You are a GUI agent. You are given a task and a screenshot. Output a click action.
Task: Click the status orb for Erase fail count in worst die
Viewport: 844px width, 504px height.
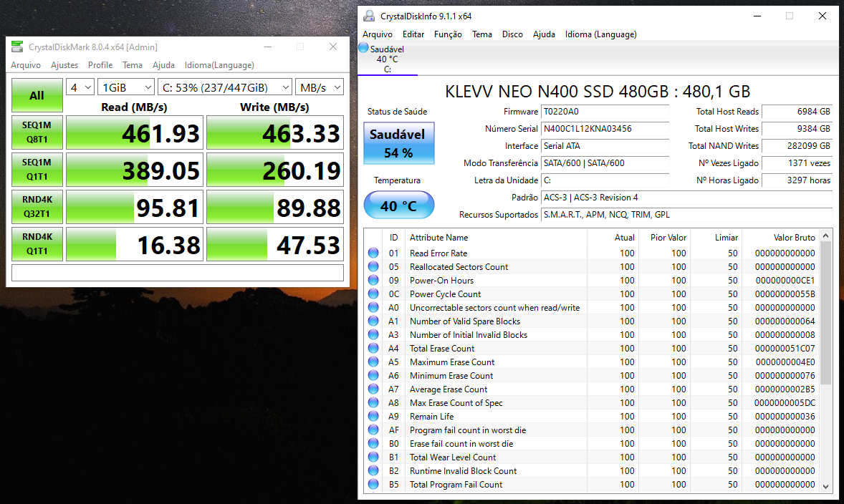point(373,443)
